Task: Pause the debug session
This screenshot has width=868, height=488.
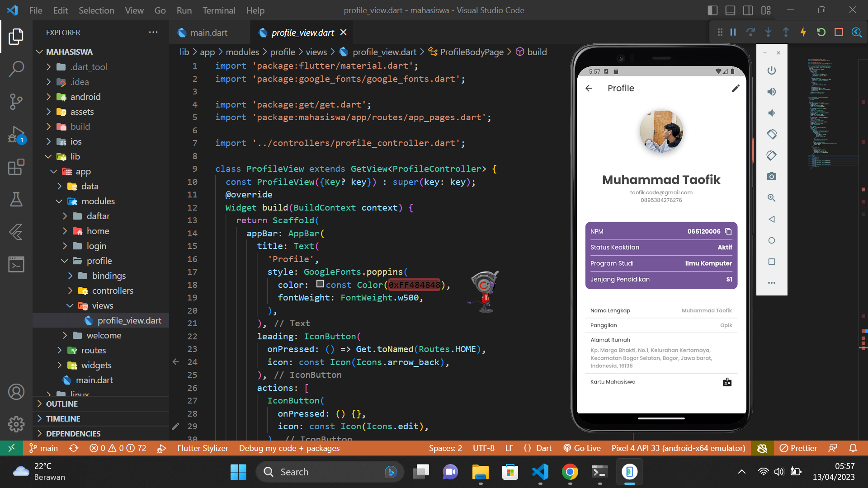Action: pyautogui.click(x=733, y=32)
